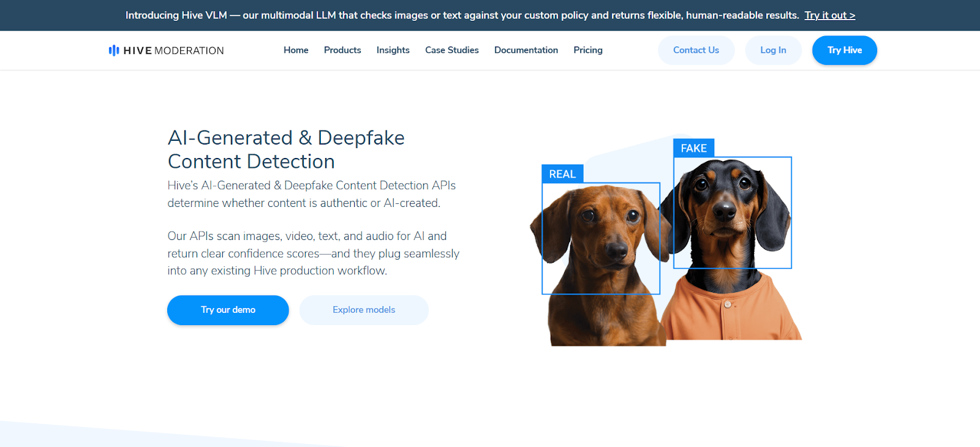
Task: Click the FAKE label tag
Action: [693, 148]
